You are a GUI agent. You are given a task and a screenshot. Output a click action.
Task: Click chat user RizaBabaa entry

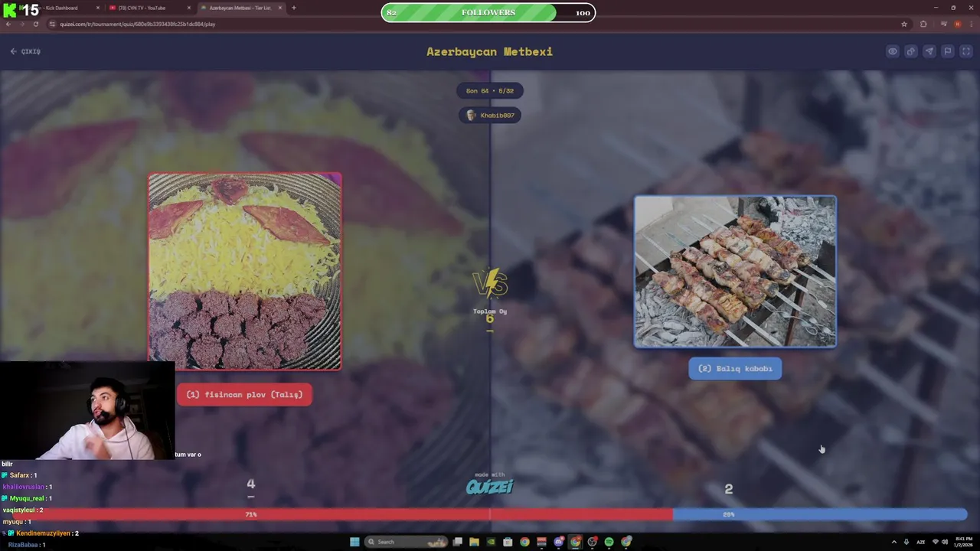tap(27, 545)
